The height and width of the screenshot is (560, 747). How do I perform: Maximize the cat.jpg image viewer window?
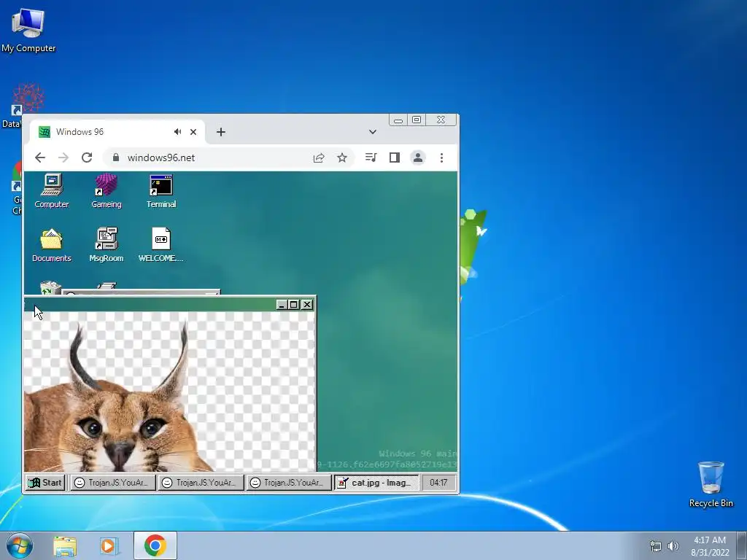tap(294, 305)
